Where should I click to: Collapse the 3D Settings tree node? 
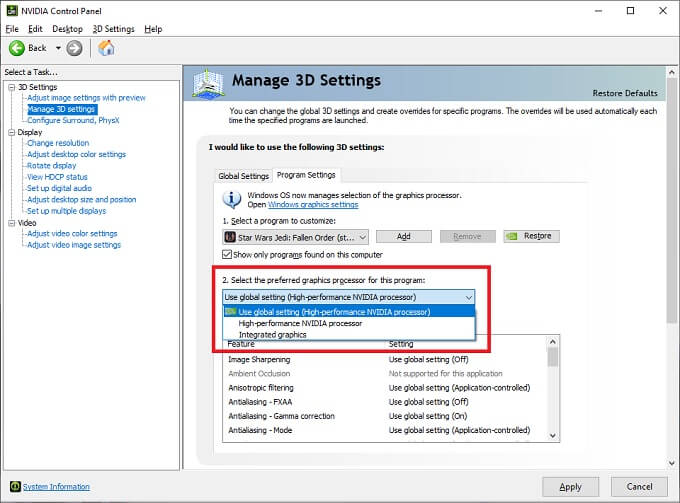coord(10,87)
